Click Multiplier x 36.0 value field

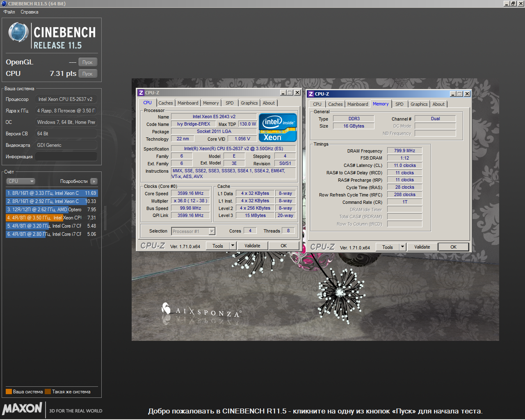pos(191,201)
